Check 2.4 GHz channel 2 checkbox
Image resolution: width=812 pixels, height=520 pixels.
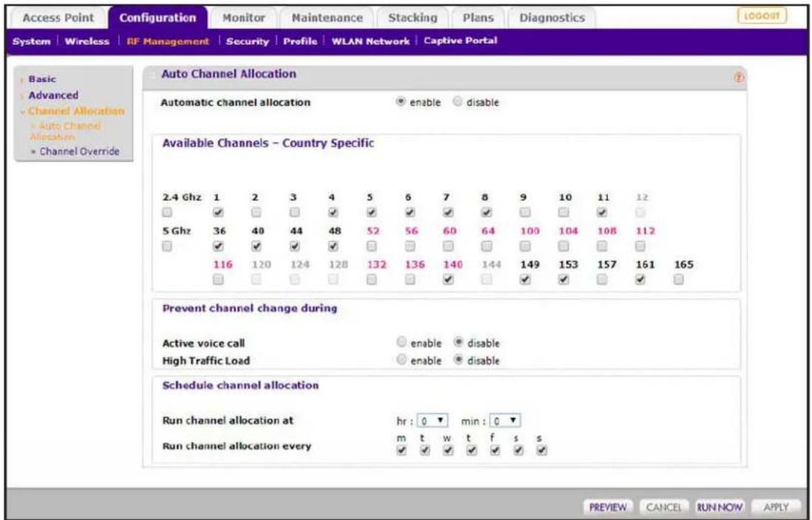[257, 212]
